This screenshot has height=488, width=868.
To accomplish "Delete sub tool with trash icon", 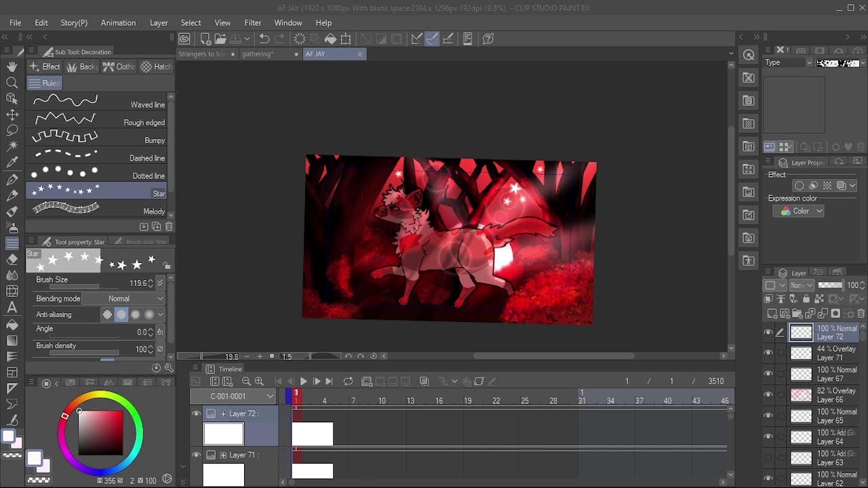I will coord(169,226).
